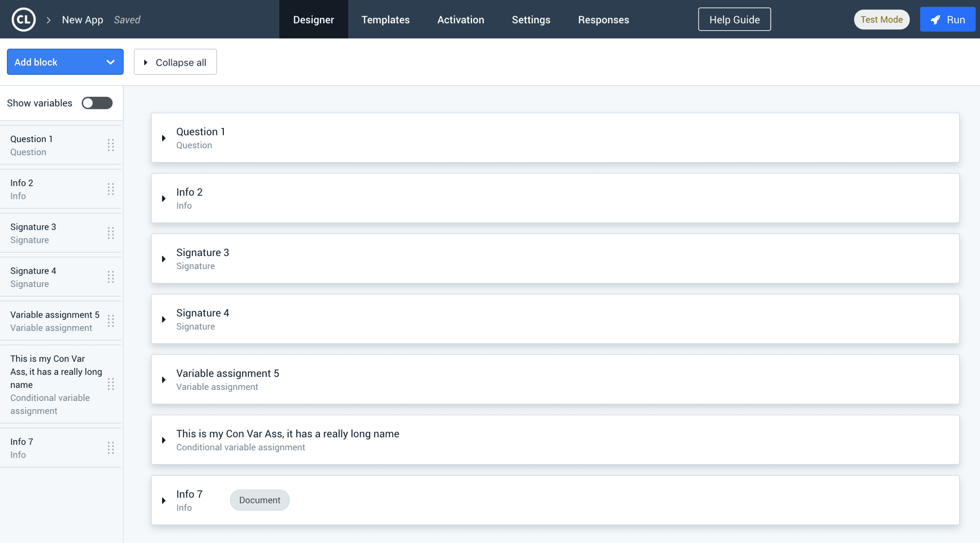Expand the Question 1 block
The height and width of the screenshot is (543, 980).
pos(164,138)
